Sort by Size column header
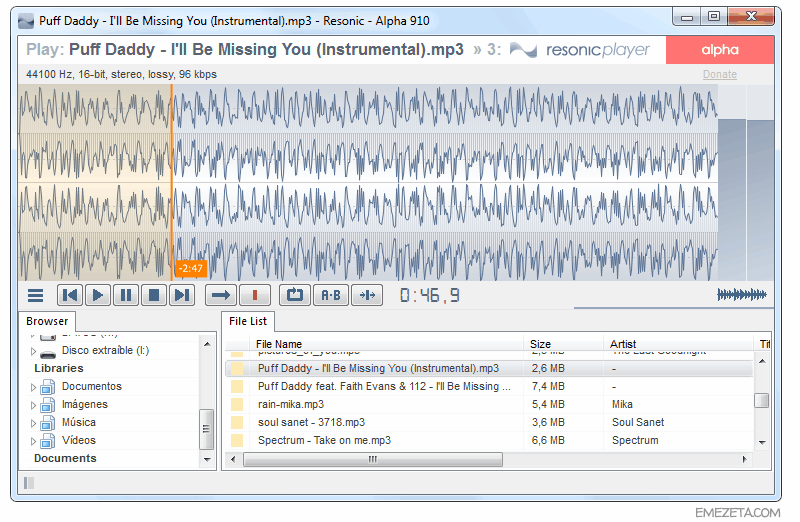 click(563, 344)
